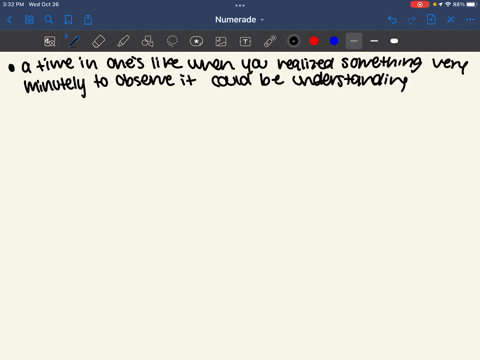Select the Image insert tool
This screenshot has width=480, height=360.
pos(221,41)
